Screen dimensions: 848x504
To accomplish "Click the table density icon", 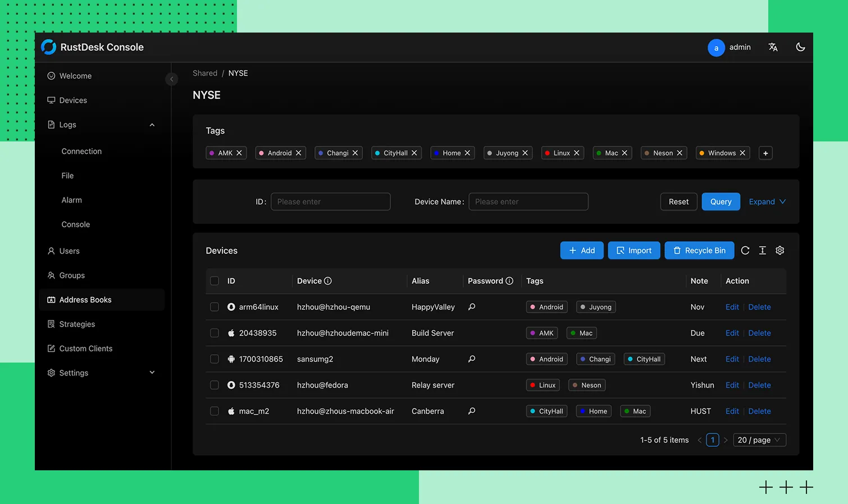I will tap(763, 251).
